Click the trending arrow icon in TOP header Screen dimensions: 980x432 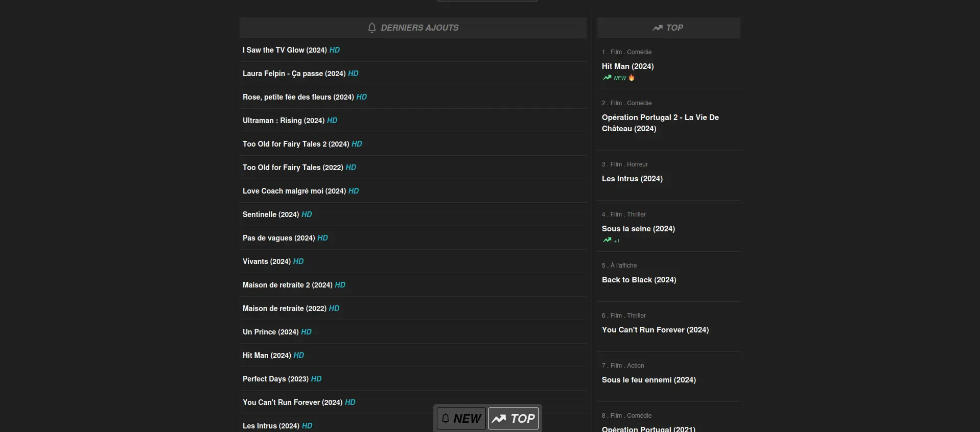point(658,28)
